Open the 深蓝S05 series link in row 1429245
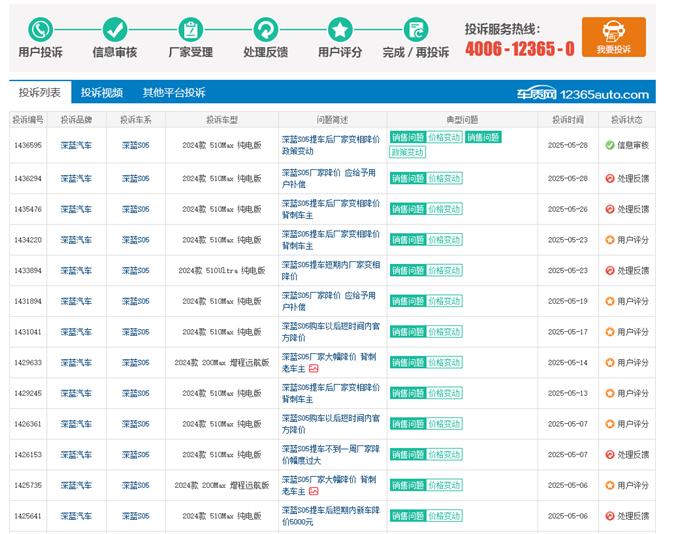The height and width of the screenshot is (534, 700). 135,393
